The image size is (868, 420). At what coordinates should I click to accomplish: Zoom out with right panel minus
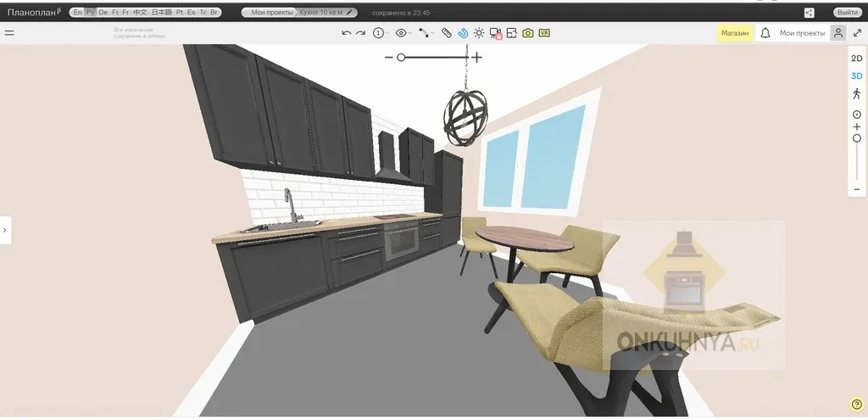pyautogui.click(x=857, y=189)
